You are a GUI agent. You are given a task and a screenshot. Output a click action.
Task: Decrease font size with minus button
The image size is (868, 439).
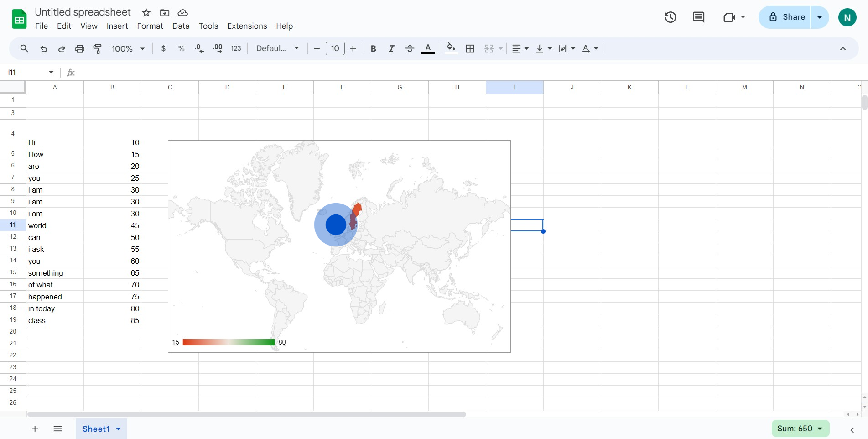[x=317, y=48]
